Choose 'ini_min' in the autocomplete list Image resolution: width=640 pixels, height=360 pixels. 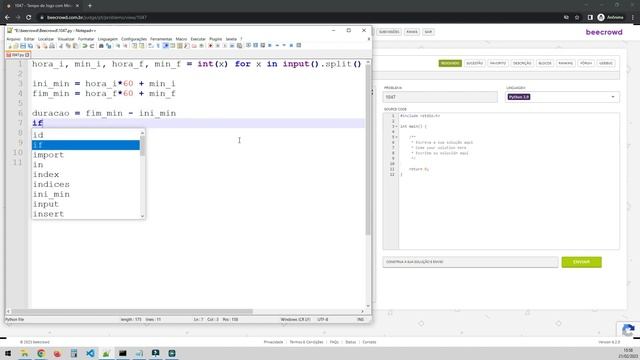pos(86,194)
